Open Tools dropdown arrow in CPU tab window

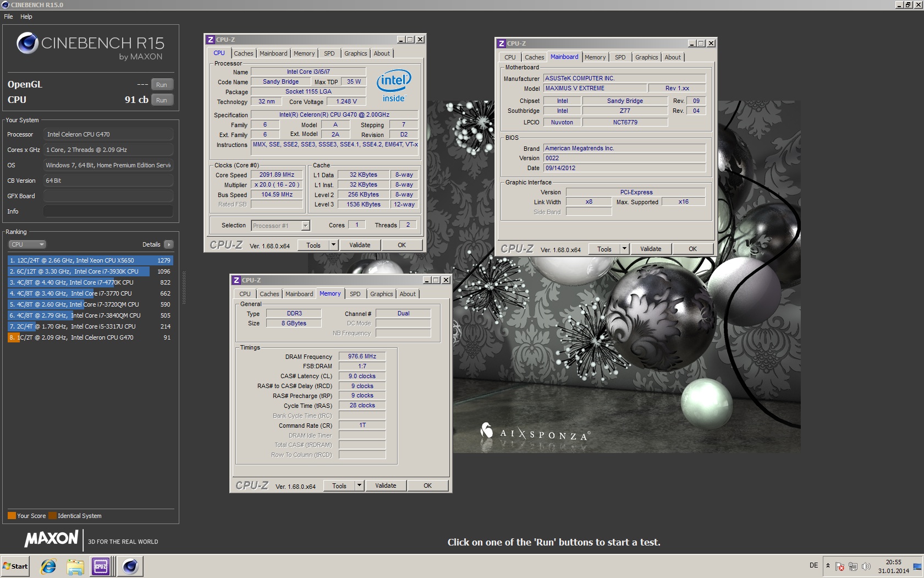(333, 246)
